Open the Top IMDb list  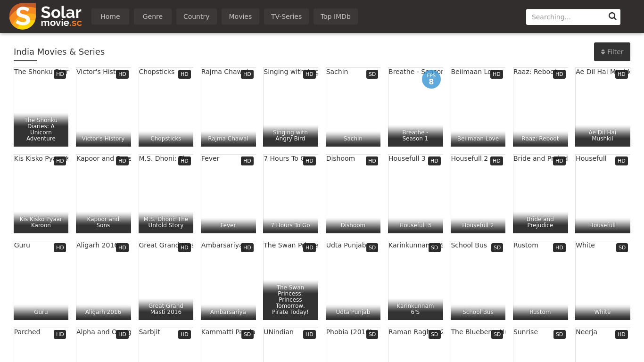tap(335, 16)
